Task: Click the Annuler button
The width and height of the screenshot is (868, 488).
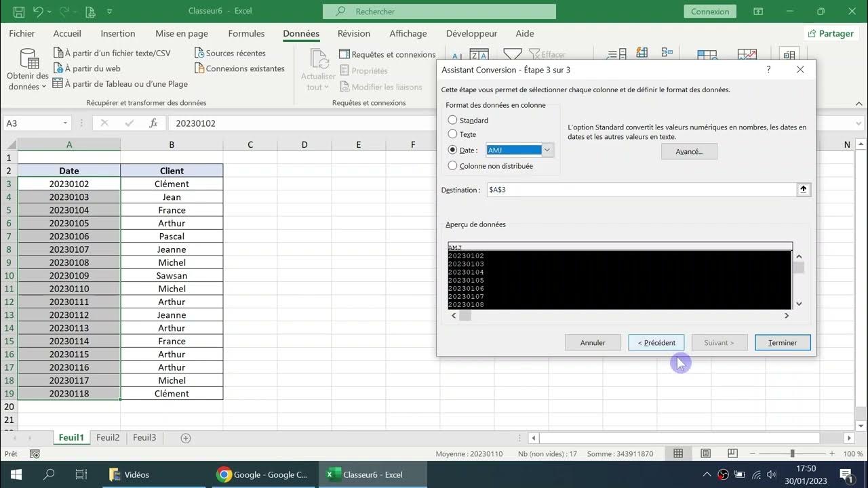Action: coord(593,343)
